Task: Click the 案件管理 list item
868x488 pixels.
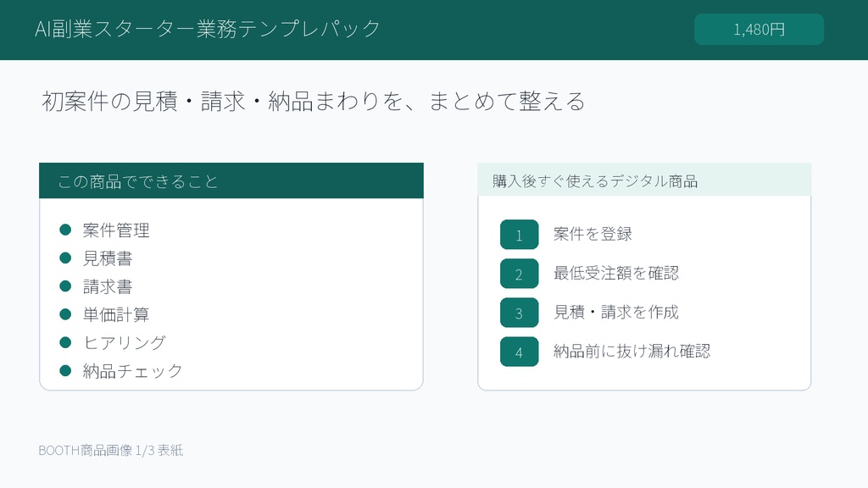Action: tap(115, 230)
